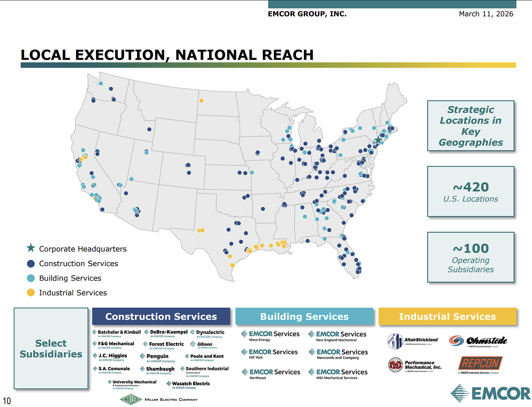Click the Building Services teal header banner
This screenshot has height=407, width=532.
304,316
